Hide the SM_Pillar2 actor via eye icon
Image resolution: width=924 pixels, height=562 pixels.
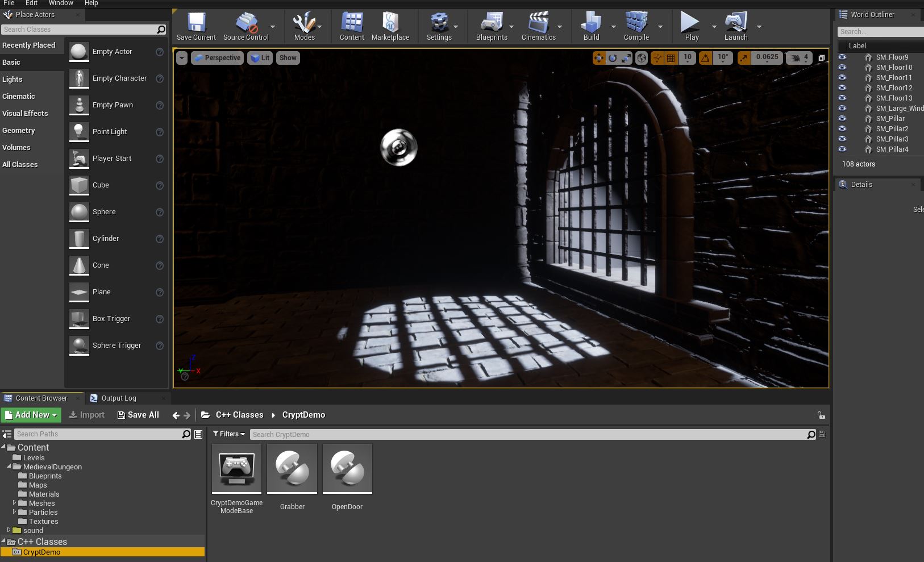click(x=842, y=128)
